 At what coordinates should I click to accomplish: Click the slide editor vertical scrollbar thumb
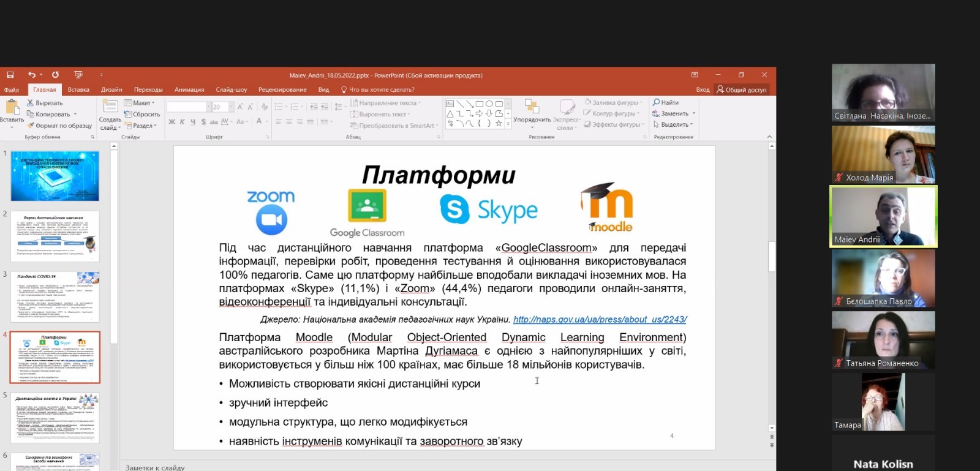[771, 256]
